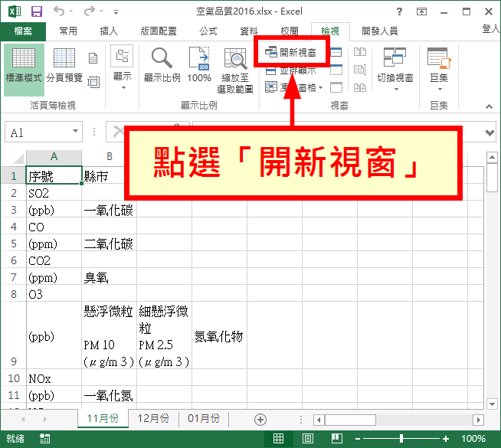Screen dimensions: 501x448
Task: Open the 檔案 file tab
Action: pos(23,31)
